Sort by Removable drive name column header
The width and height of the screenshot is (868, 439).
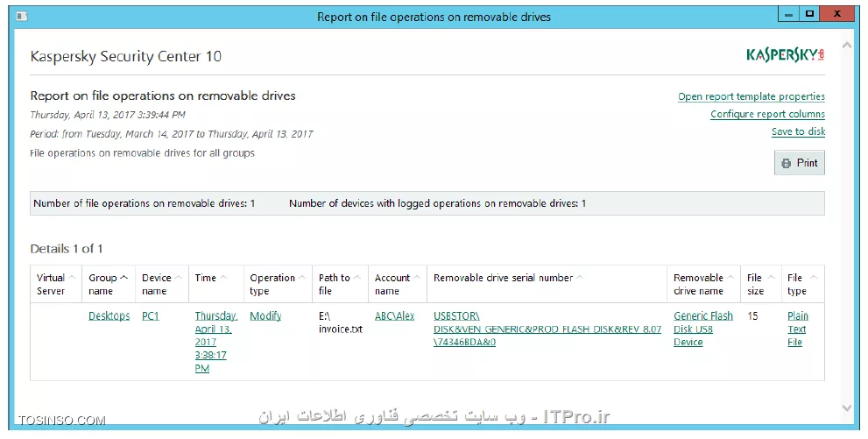703,284
